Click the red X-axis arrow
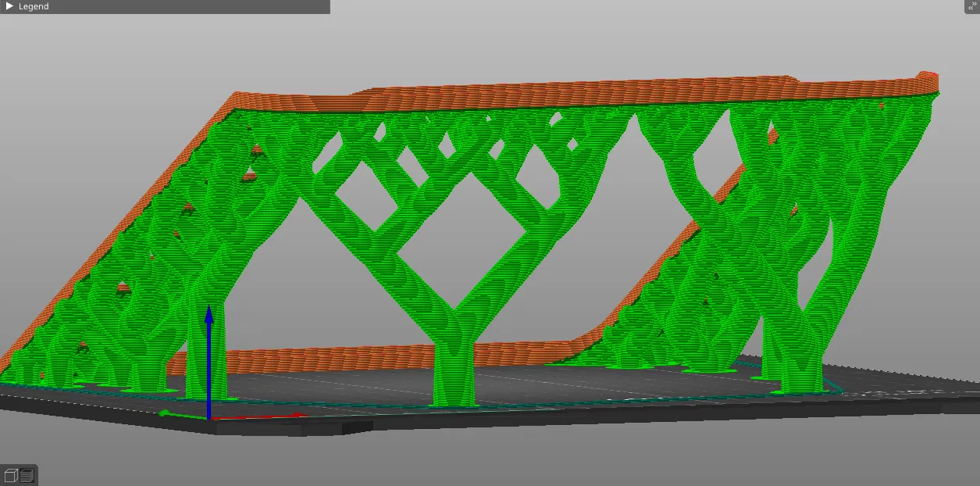Screen dimensions: 980x486 click(x=297, y=416)
